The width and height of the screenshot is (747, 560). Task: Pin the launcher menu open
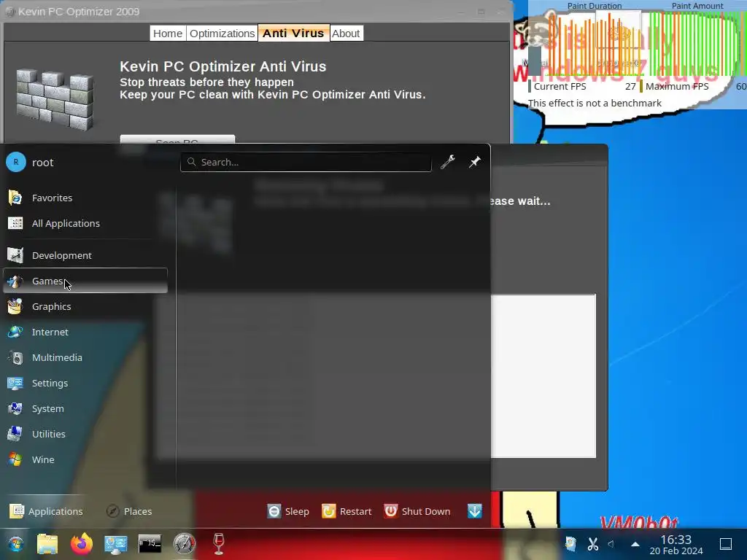coord(474,162)
